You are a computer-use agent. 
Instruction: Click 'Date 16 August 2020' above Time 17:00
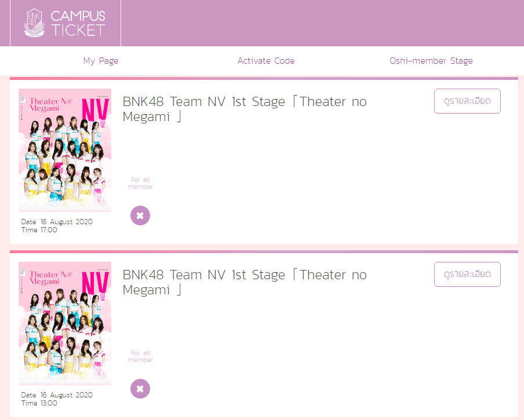(x=57, y=222)
